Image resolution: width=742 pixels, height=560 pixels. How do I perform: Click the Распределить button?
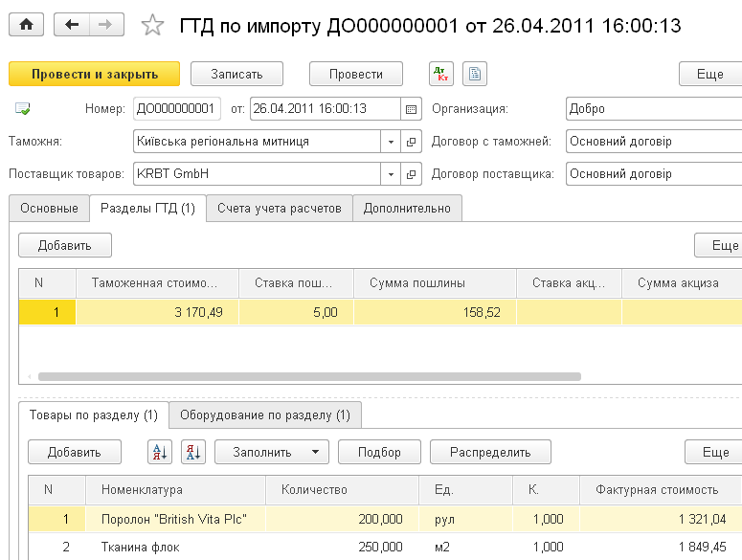(490, 452)
